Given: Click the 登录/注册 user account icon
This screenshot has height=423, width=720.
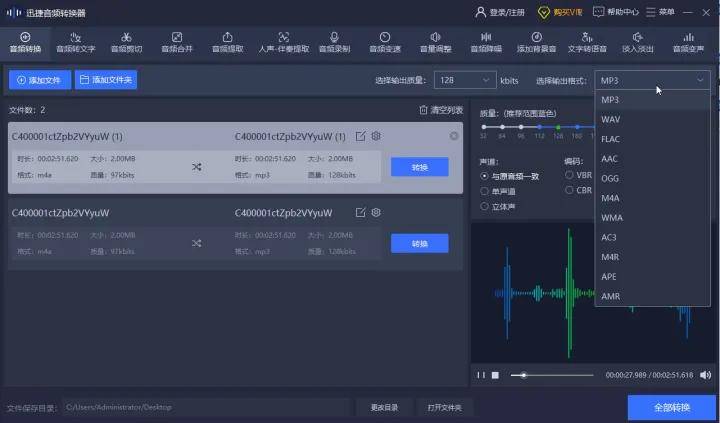Looking at the screenshot, I should pos(480,12).
